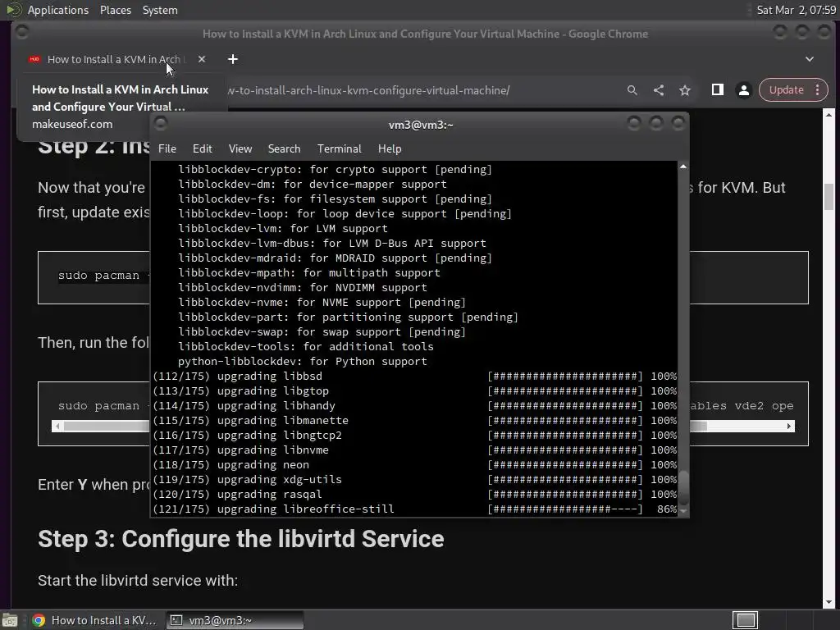This screenshot has width=840, height=630.
Task: Click terminal scrollbar up arrow
Action: coord(683,167)
